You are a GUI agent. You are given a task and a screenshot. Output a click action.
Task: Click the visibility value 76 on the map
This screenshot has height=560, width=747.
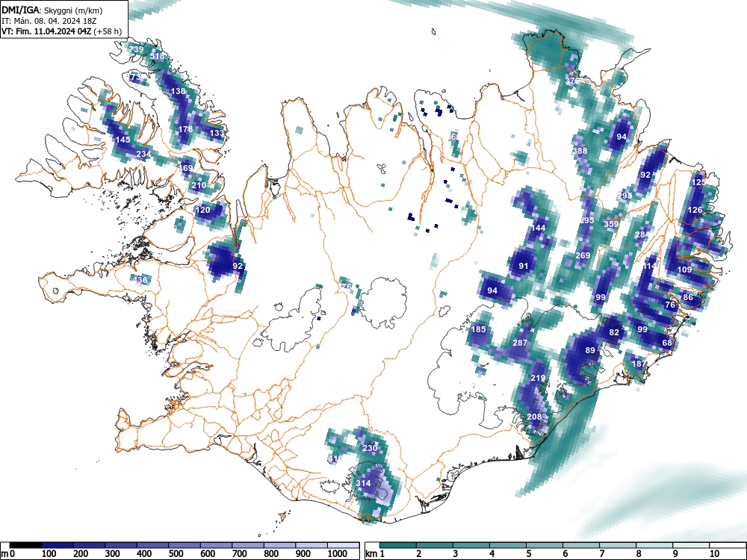pyautogui.click(x=670, y=305)
